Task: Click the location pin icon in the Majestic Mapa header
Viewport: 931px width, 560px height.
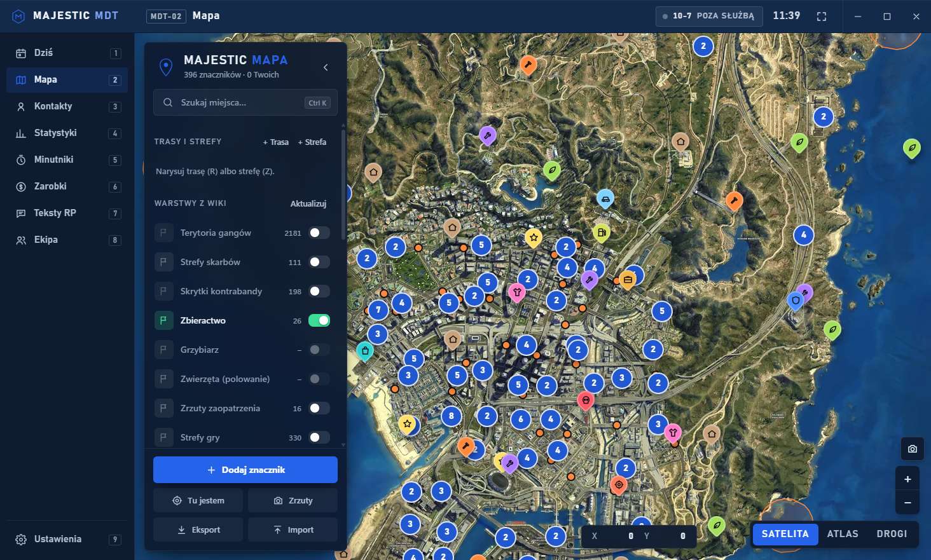Action: click(x=166, y=67)
